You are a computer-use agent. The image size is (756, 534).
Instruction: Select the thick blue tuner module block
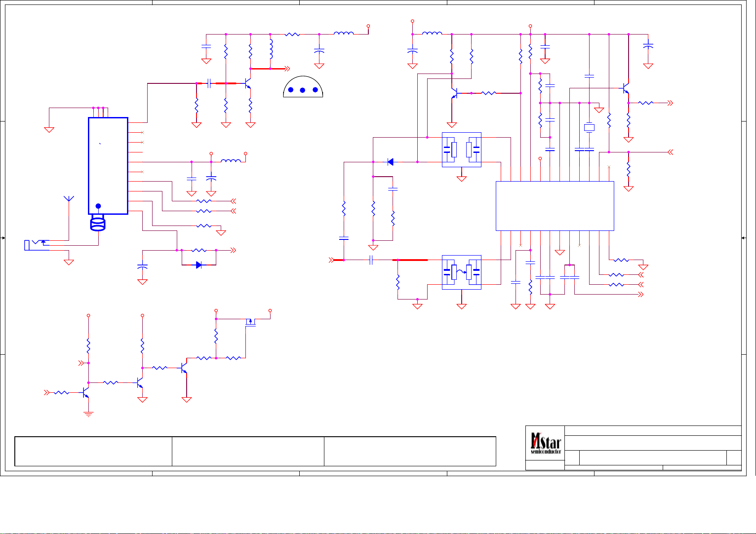pos(108,166)
